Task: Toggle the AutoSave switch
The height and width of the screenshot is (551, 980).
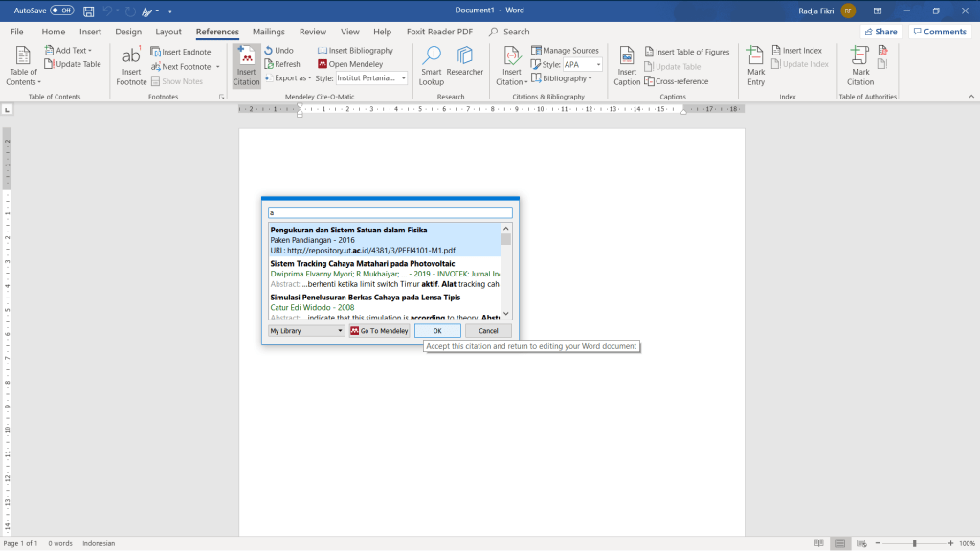Action: click(x=61, y=11)
